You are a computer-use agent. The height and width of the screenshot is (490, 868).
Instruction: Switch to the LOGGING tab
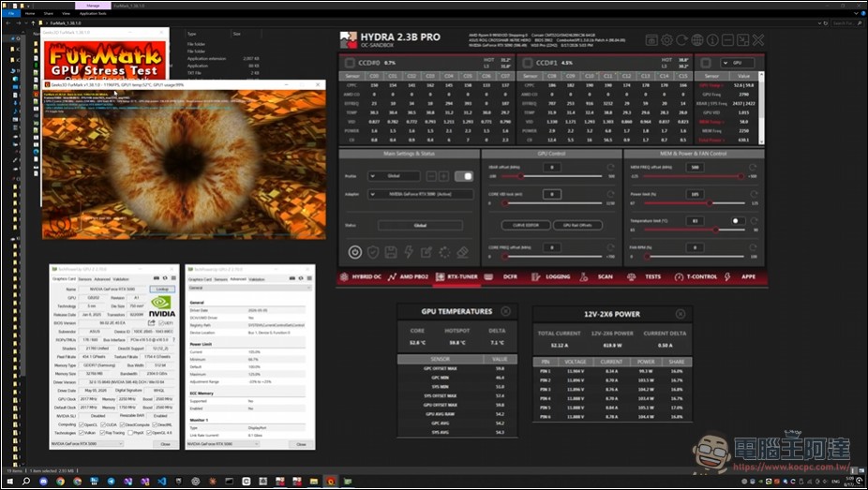pyautogui.click(x=551, y=276)
